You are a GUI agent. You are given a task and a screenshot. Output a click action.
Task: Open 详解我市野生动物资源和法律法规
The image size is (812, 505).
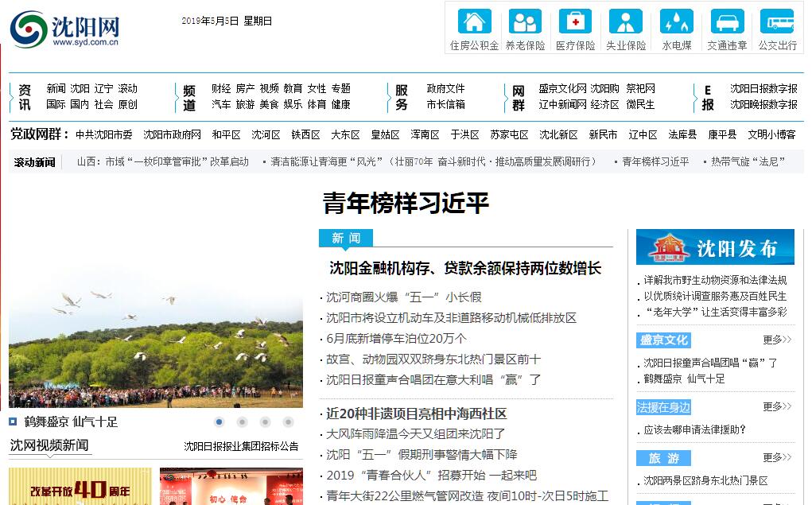(715, 280)
